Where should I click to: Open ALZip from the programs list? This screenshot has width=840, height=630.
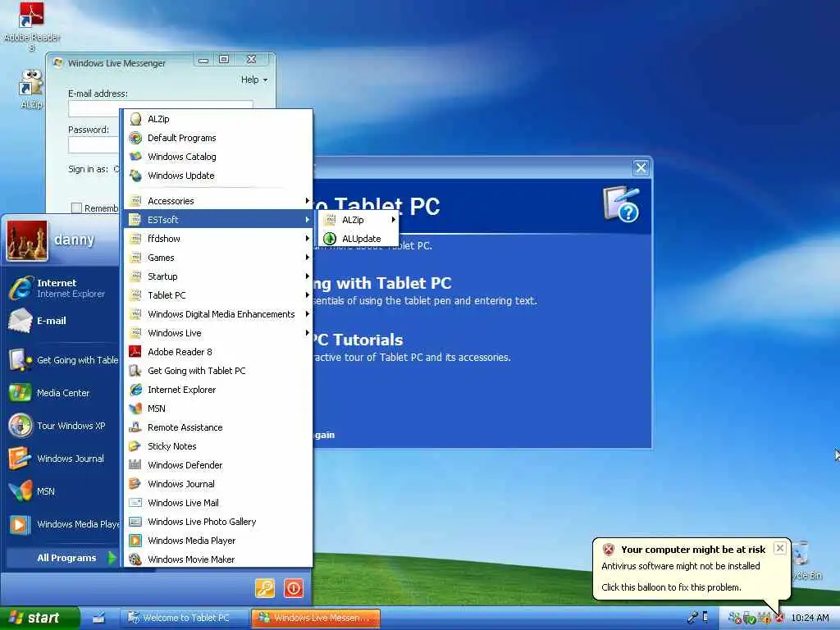pos(217,119)
